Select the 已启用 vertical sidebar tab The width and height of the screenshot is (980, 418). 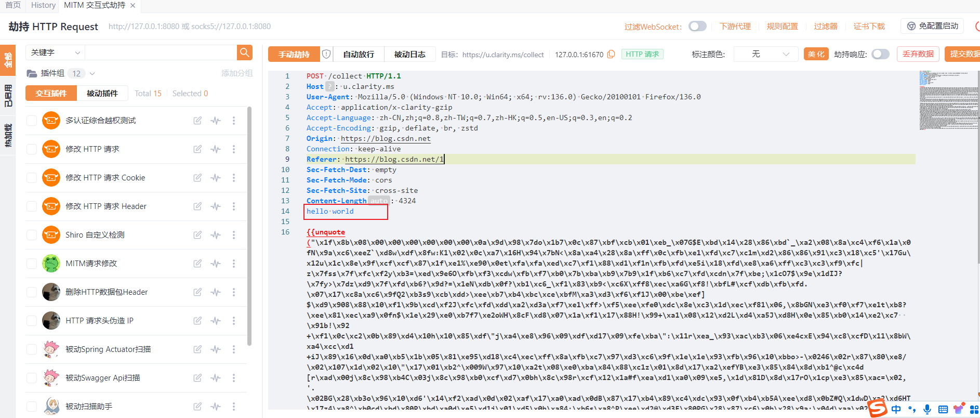click(8, 96)
